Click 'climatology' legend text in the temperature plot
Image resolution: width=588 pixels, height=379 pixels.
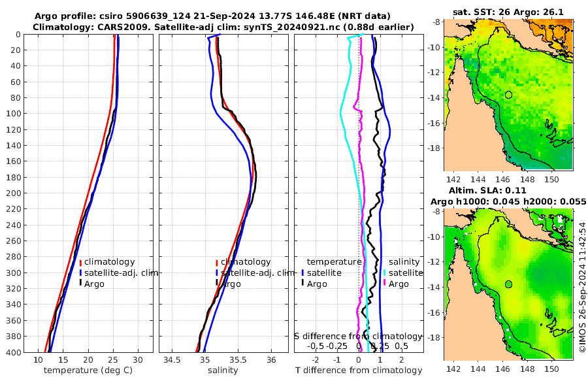coord(110,262)
